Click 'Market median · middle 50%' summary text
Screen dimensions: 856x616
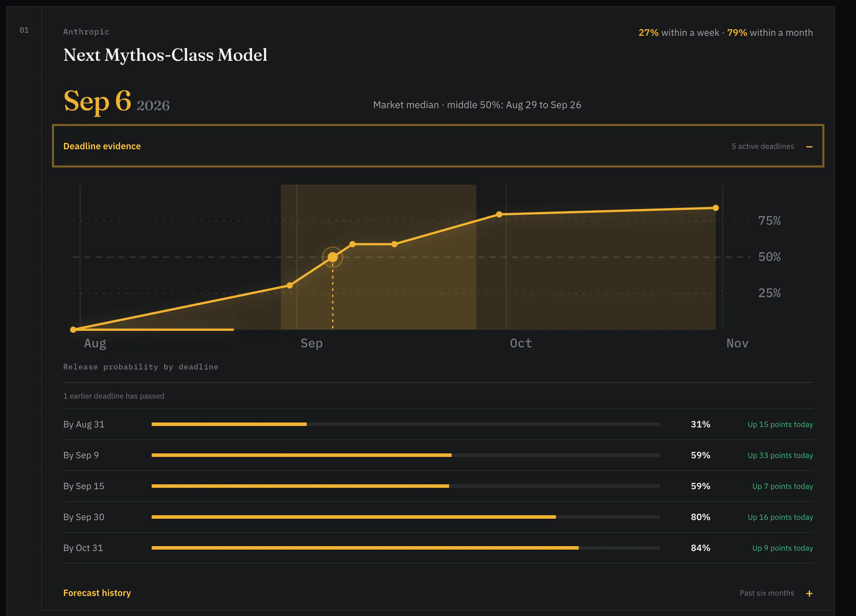pos(477,105)
